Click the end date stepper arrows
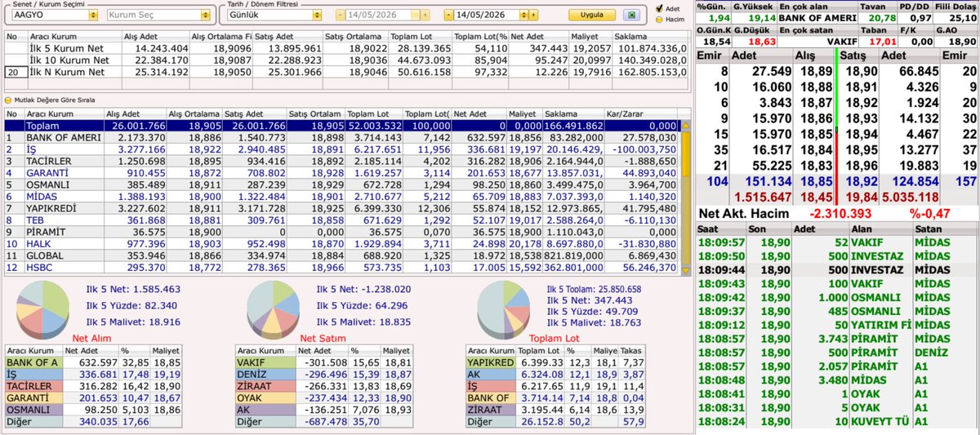 coord(523,15)
